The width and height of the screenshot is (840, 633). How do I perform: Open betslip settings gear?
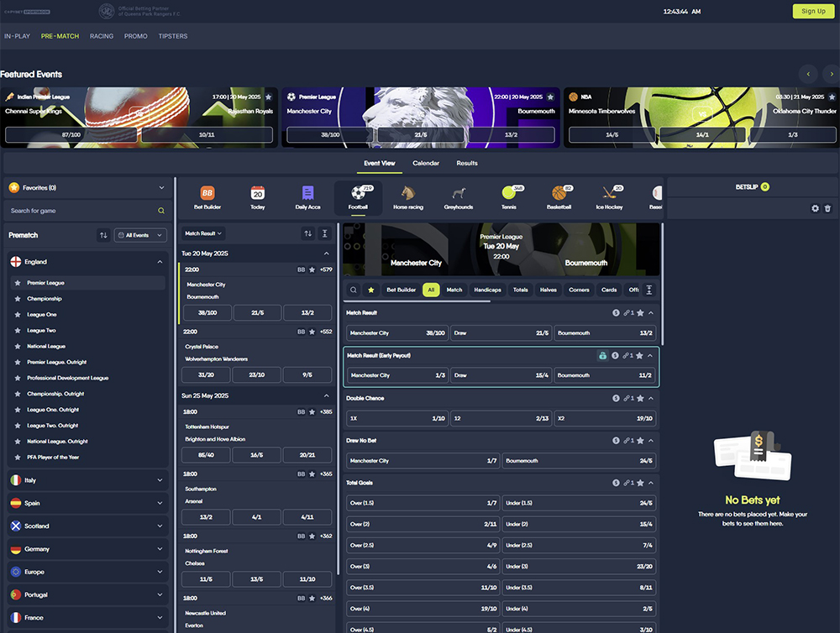tap(815, 208)
